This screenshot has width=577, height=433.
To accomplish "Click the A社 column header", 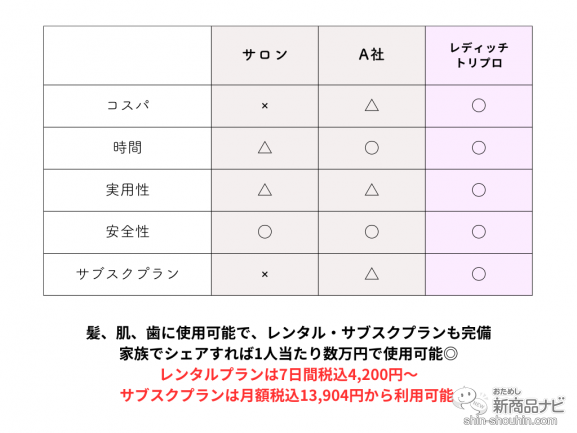I will click(372, 55).
